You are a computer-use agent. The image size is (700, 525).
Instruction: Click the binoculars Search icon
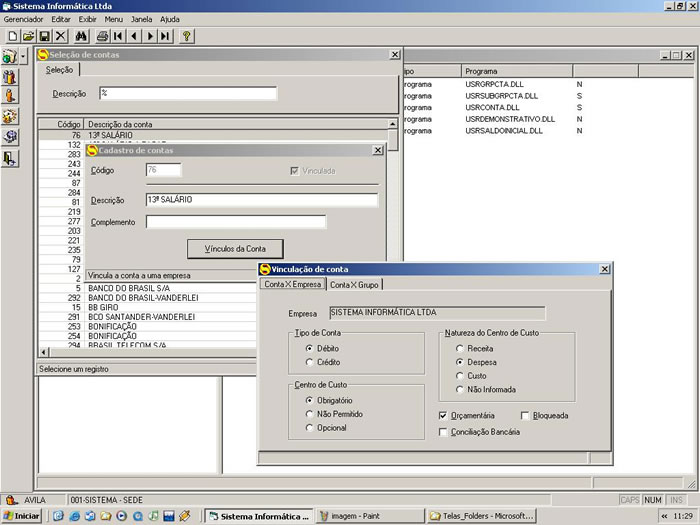point(81,36)
